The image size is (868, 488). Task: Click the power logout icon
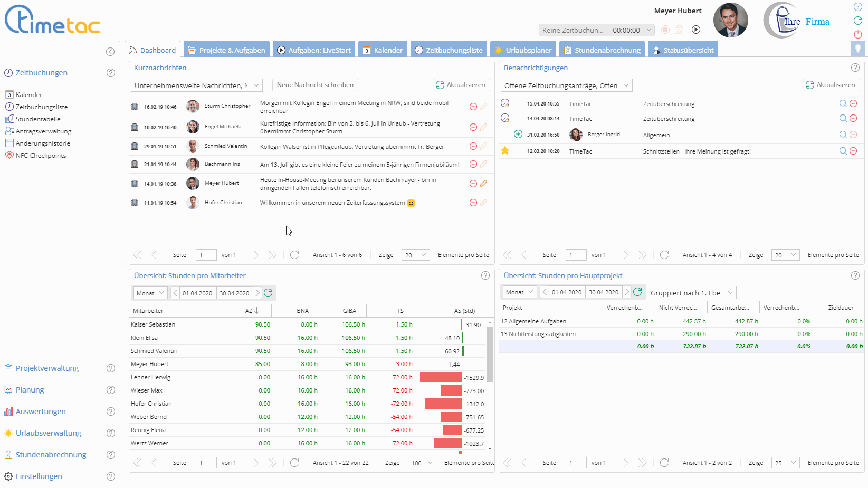point(858,34)
